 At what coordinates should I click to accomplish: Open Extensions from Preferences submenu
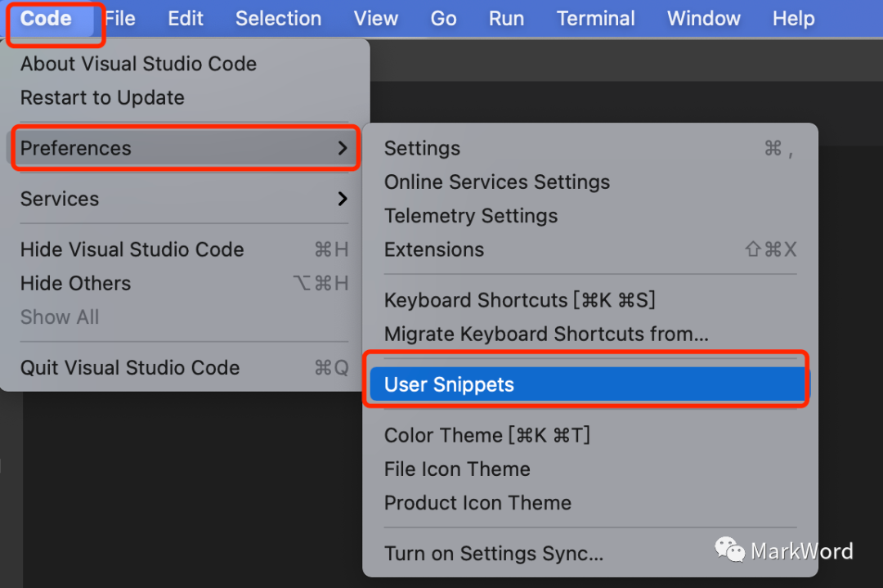point(434,249)
